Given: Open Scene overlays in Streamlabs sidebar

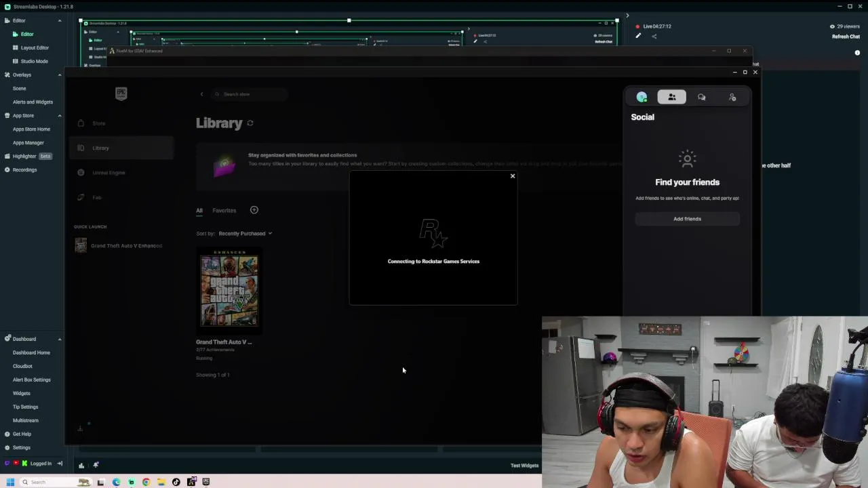Looking at the screenshot, I should coord(19,88).
